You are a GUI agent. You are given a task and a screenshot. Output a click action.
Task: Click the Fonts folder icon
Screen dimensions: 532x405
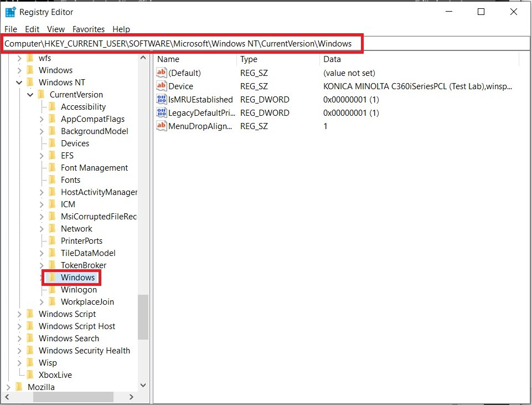[52, 180]
